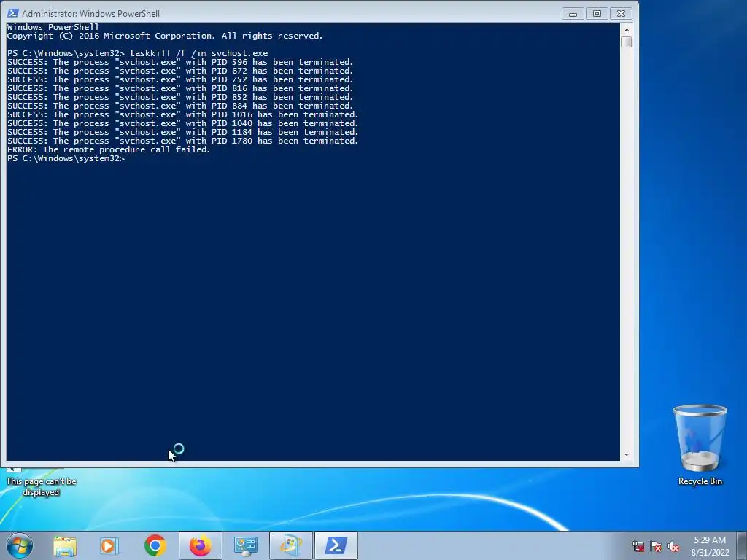Viewport: 747px width, 560px height.
Task: Click the 'ERROR: The remote procedure call failed.' line
Action: (109, 149)
